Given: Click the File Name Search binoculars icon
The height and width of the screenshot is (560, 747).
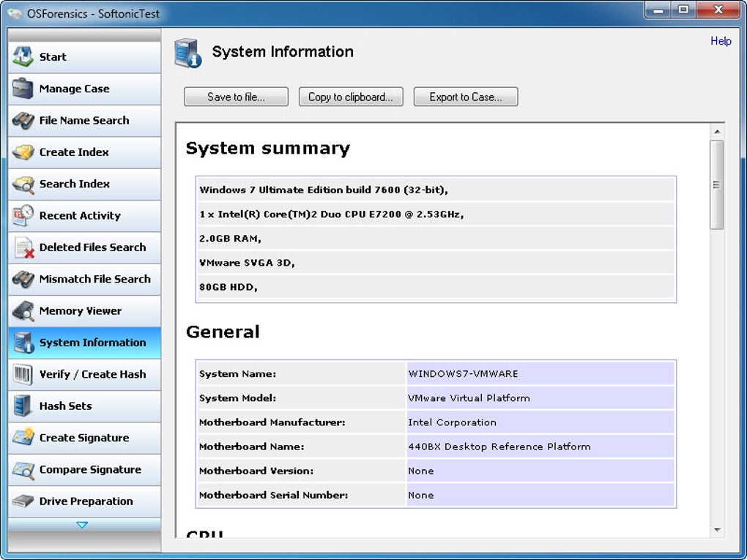Looking at the screenshot, I should pyautogui.click(x=23, y=121).
